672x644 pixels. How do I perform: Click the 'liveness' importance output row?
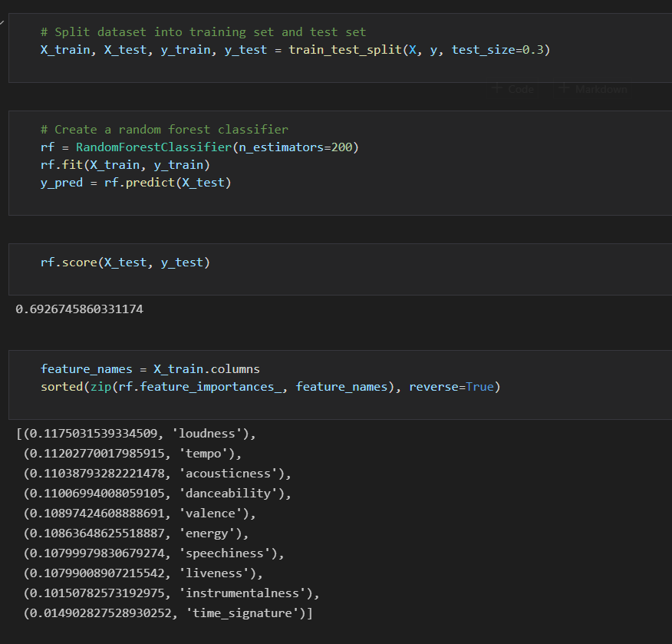tap(143, 573)
